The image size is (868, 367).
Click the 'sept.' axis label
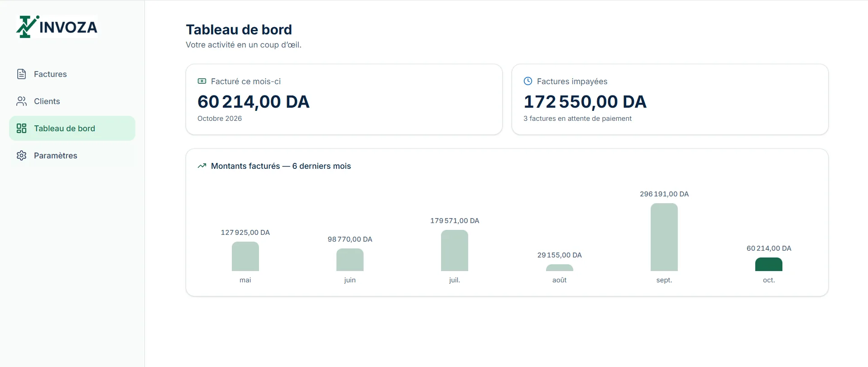pos(664,280)
